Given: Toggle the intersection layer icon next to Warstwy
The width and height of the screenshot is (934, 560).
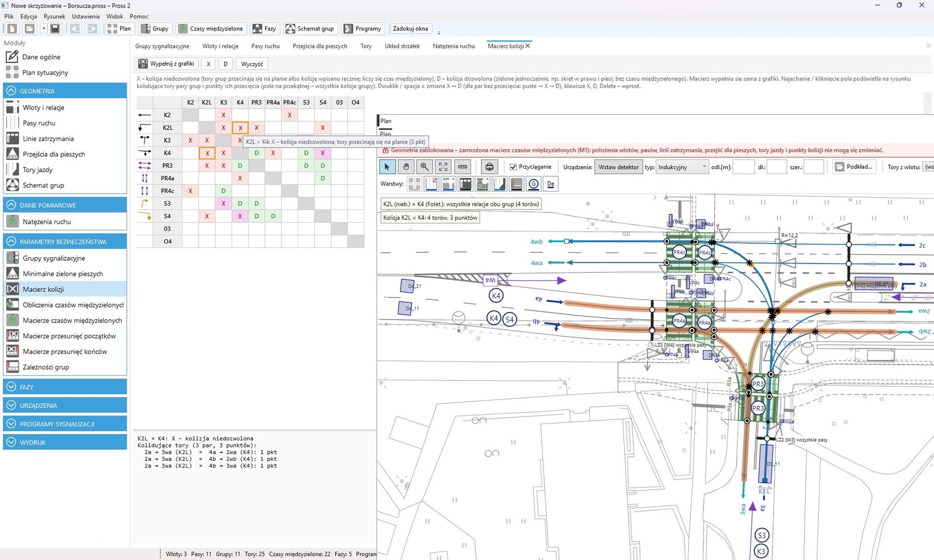Looking at the screenshot, I should [x=414, y=184].
